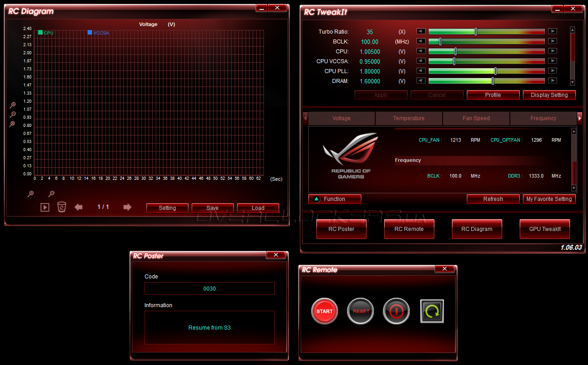588x365 pixels.
Task: Click the Profile button
Action: coord(493,95)
